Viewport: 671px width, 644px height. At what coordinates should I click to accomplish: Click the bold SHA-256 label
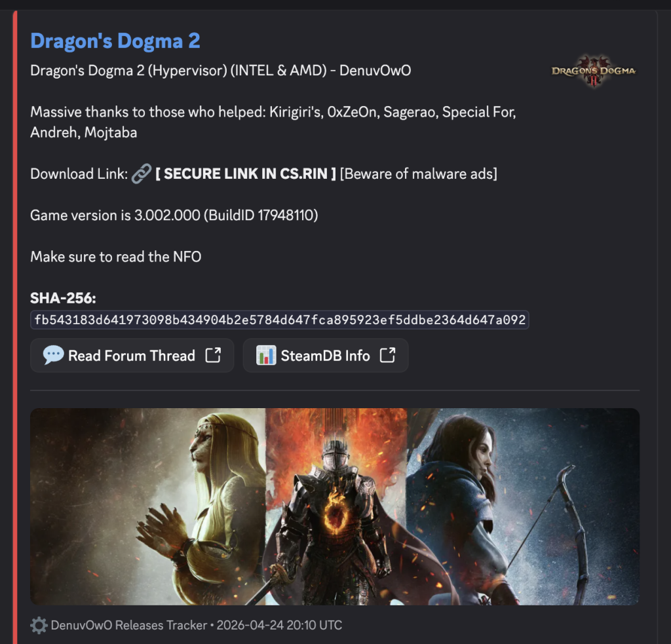[x=63, y=298]
